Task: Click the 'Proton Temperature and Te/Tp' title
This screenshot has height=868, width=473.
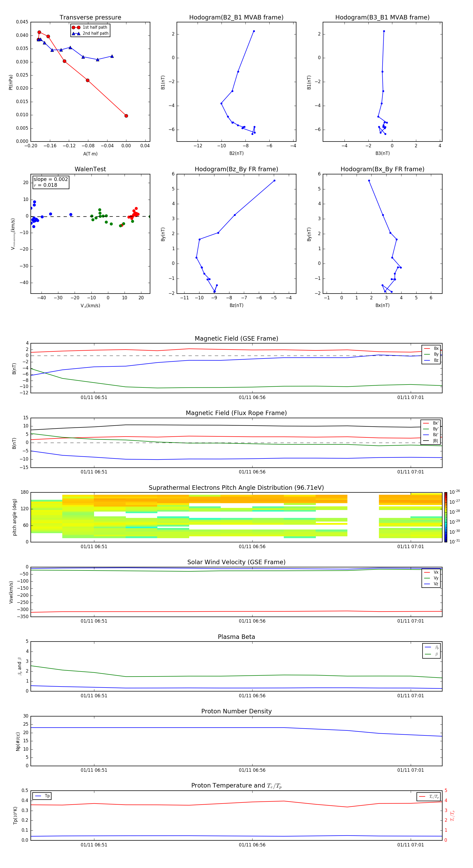Action: (236, 786)
